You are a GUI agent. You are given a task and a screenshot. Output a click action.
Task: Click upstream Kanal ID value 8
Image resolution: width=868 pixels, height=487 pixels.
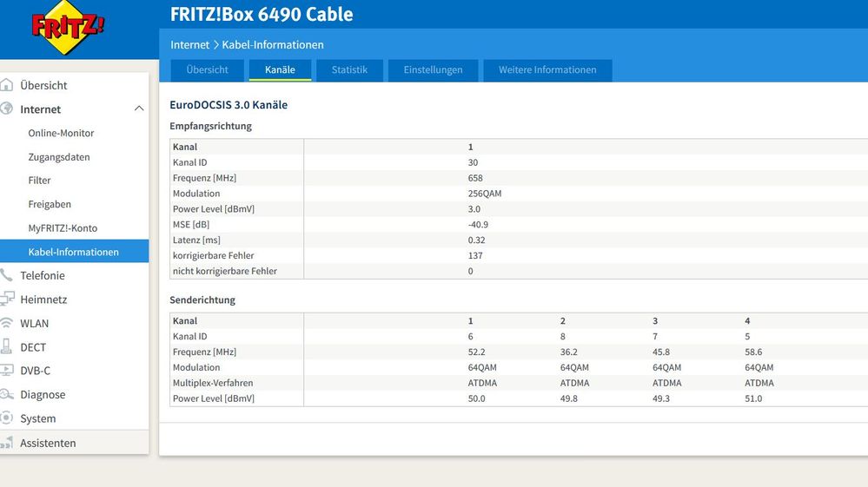tap(562, 336)
